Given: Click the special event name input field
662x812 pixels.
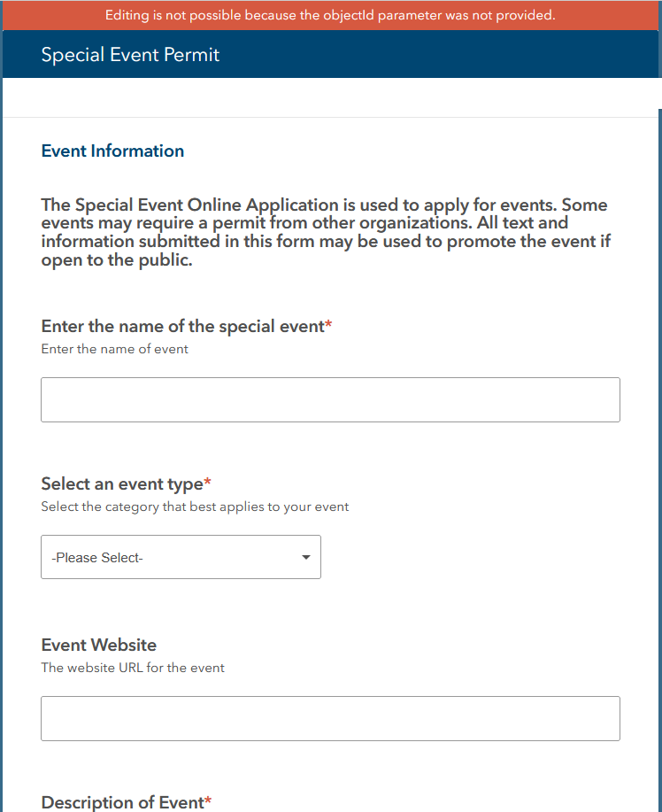Looking at the screenshot, I should (330, 399).
